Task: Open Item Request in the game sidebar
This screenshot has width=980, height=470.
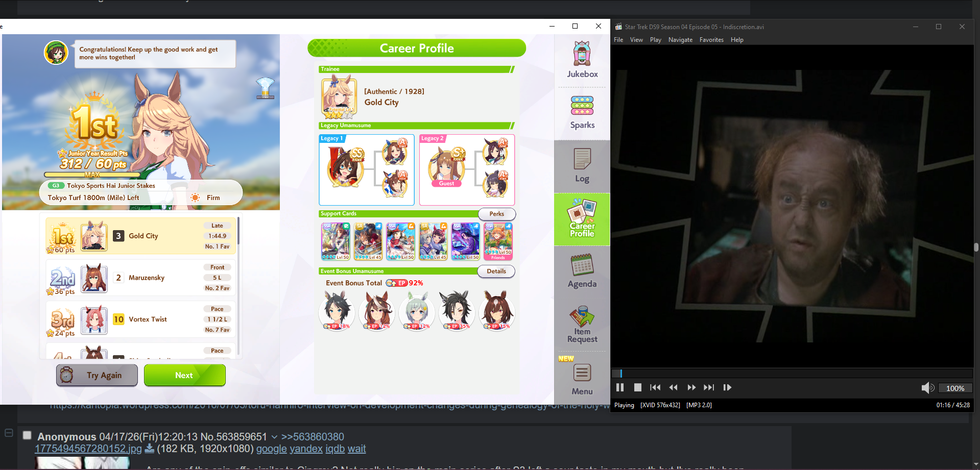Action: pos(582,325)
